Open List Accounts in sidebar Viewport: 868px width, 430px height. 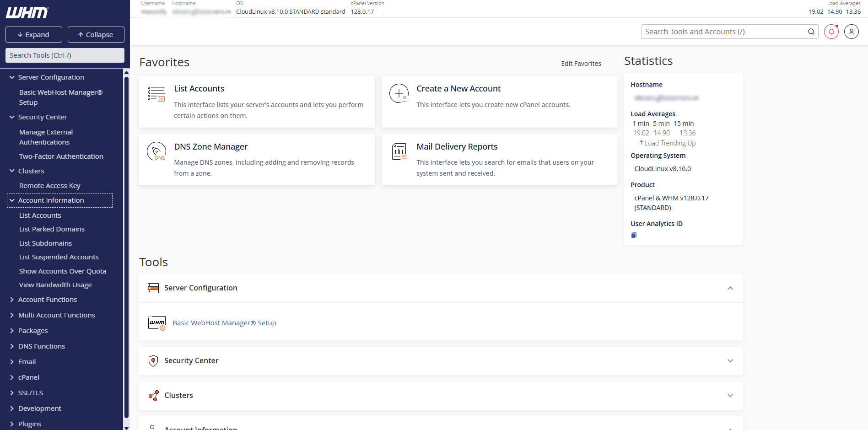(x=40, y=215)
